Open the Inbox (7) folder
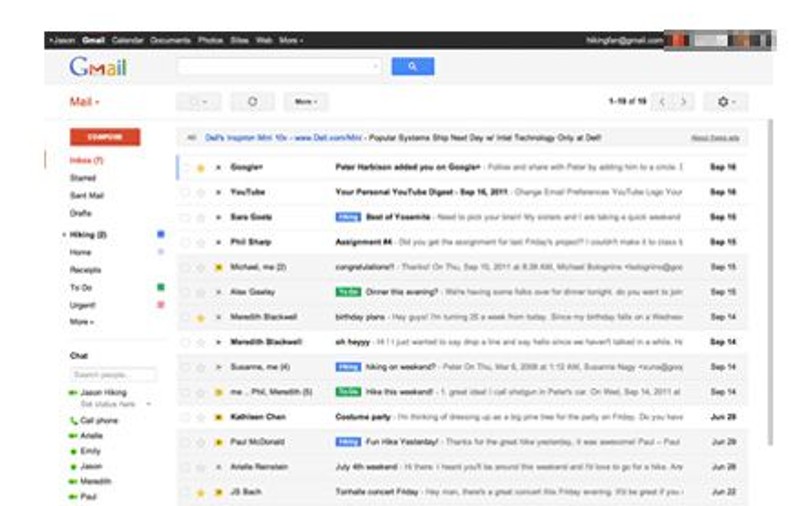 tap(87, 160)
